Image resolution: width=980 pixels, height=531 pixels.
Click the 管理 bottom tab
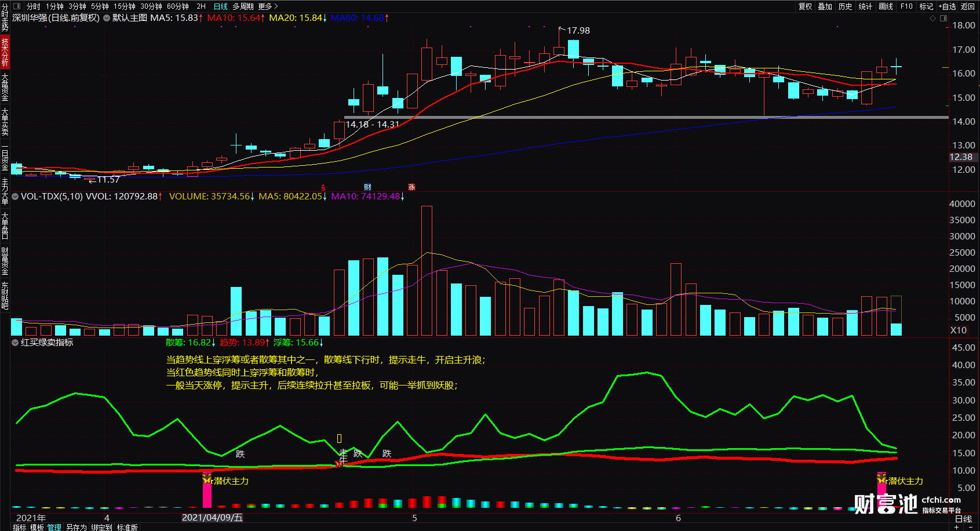54,528
